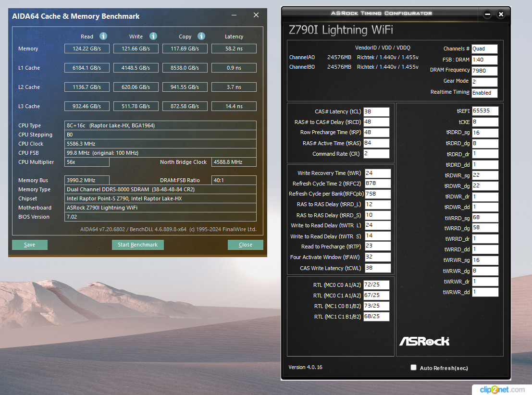532x395 pixels.
Task: Select the Memory Copy value 117.69 GB/s
Action: click(x=185, y=49)
